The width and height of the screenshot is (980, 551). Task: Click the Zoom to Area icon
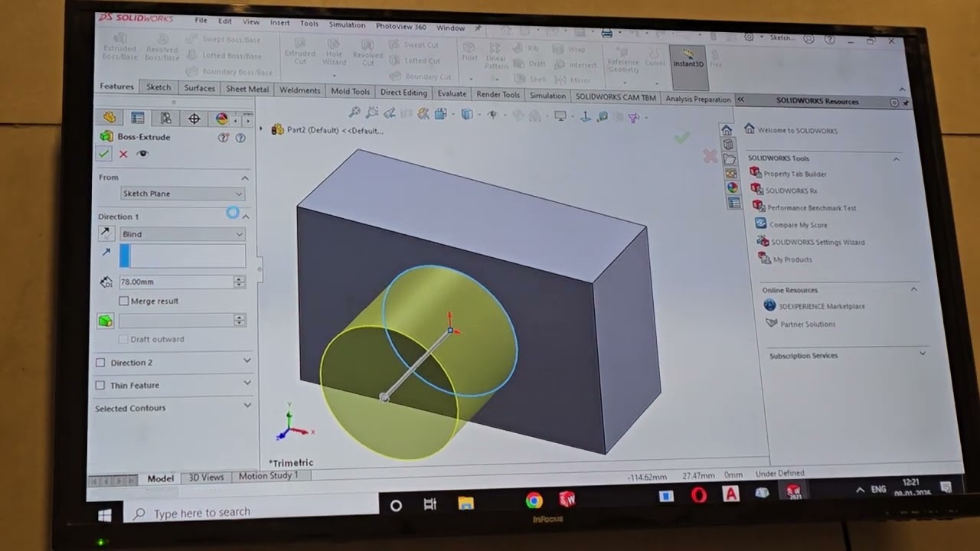(x=372, y=113)
